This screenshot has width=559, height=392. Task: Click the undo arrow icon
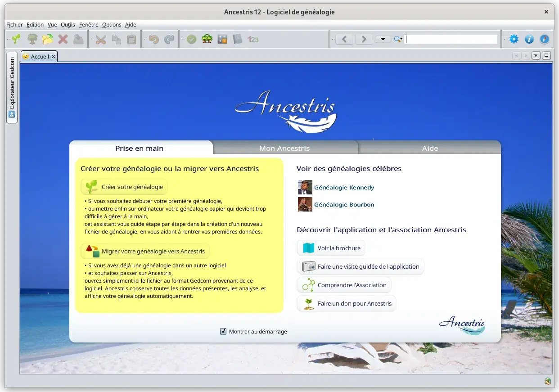point(154,40)
